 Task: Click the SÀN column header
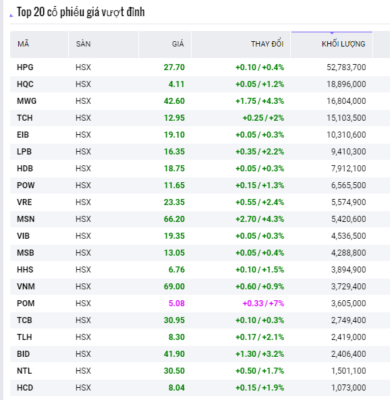coord(83,44)
